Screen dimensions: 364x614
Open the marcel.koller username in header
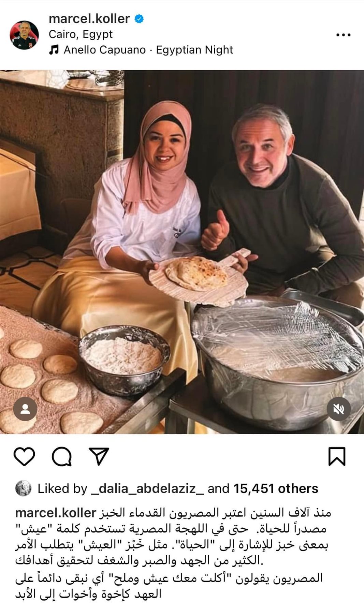pos(89,18)
